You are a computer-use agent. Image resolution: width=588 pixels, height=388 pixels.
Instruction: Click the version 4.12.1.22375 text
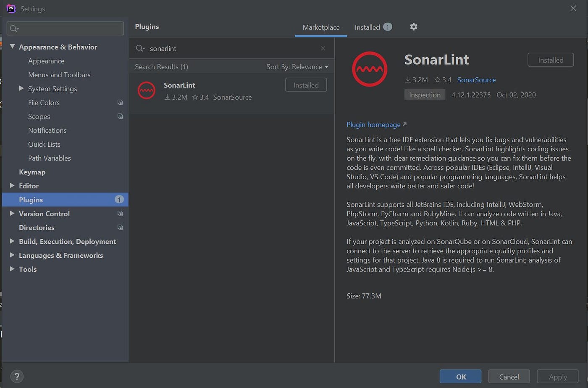click(x=471, y=95)
